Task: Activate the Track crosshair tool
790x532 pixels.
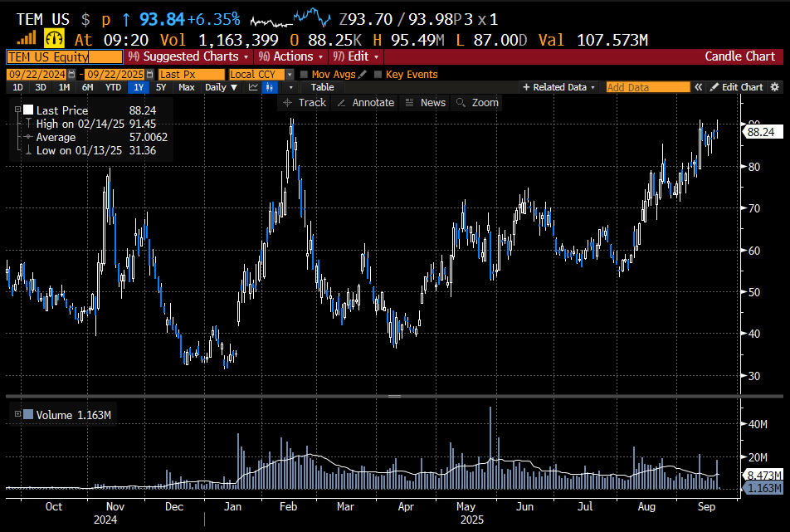Action: point(305,103)
